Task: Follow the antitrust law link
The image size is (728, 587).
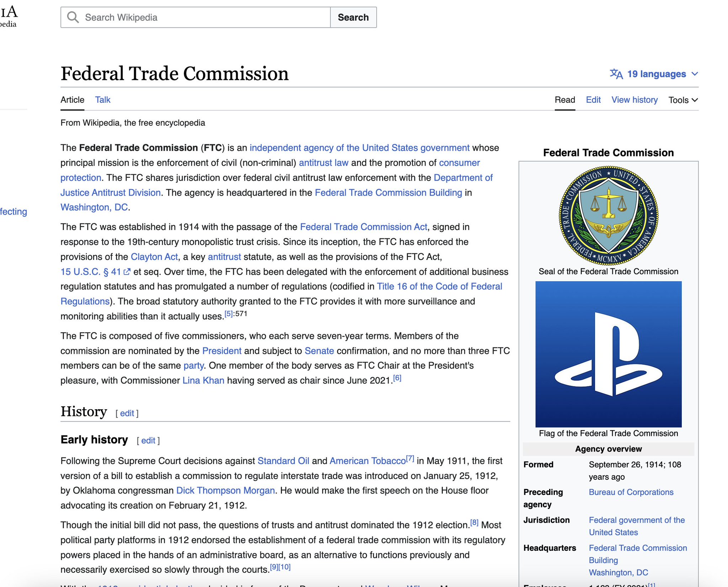Action: point(323,163)
